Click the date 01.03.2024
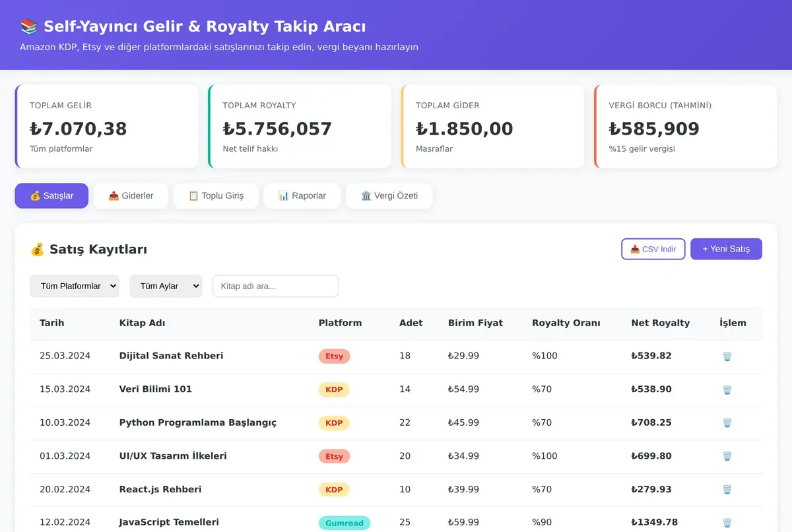The height and width of the screenshot is (532, 792). point(65,456)
